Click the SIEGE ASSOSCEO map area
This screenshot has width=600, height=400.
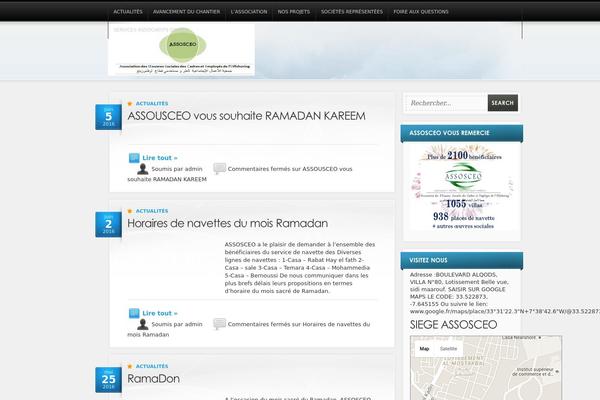(486, 368)
